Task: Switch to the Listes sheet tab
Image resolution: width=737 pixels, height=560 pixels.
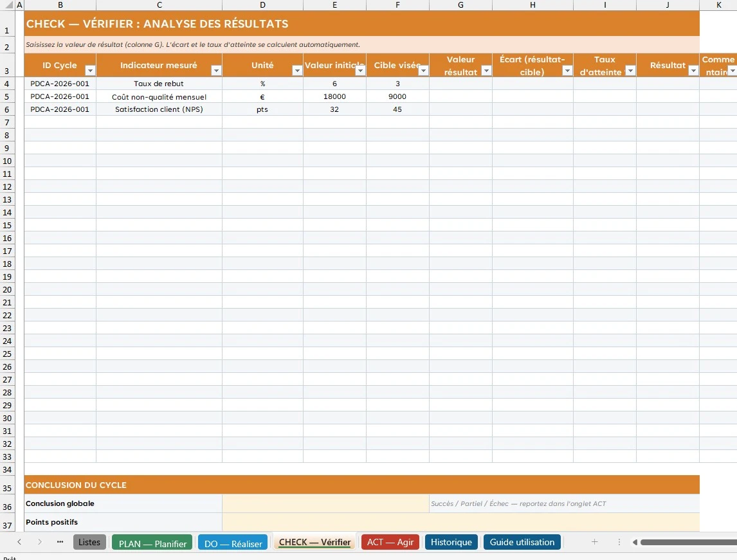Action: (x=89, y=542)
